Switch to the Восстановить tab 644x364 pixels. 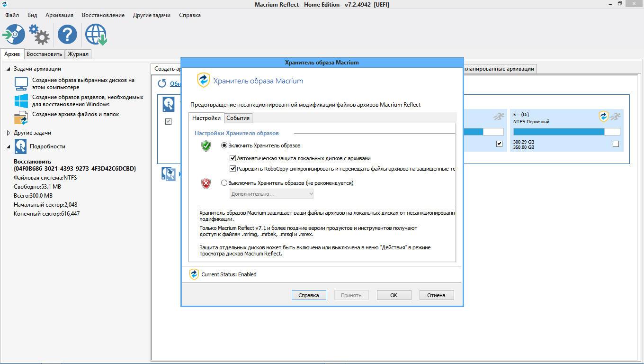[44, 54]
